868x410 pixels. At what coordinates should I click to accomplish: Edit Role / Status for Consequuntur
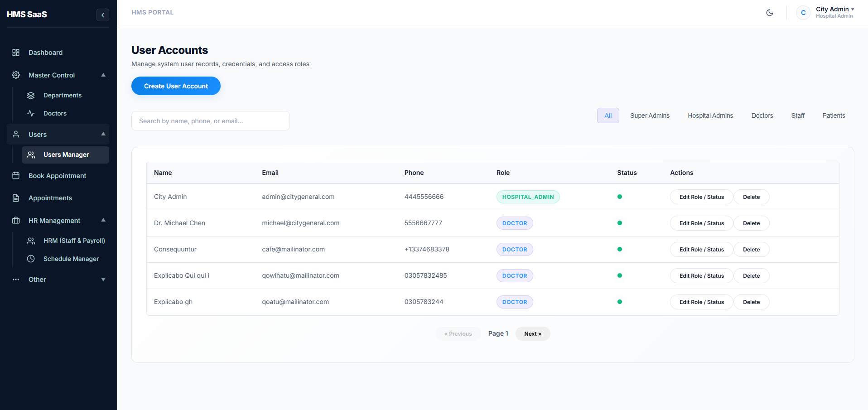701,250
